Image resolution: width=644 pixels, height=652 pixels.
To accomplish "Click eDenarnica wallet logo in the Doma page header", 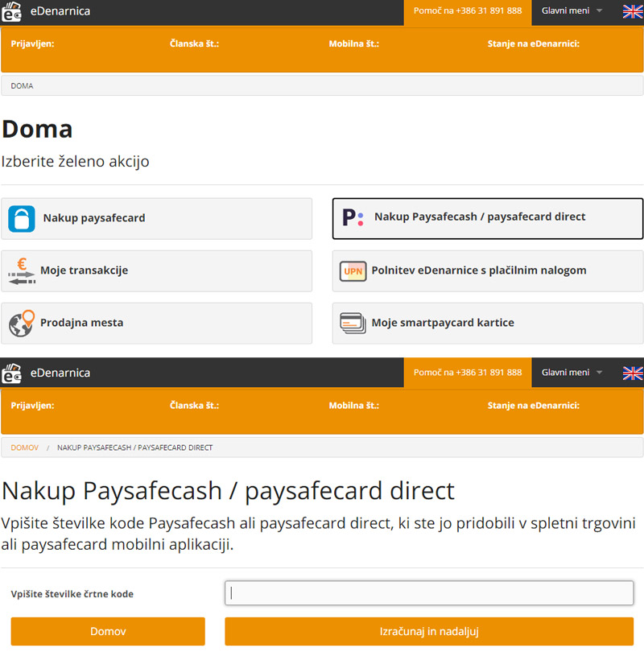I will (12, 11).
